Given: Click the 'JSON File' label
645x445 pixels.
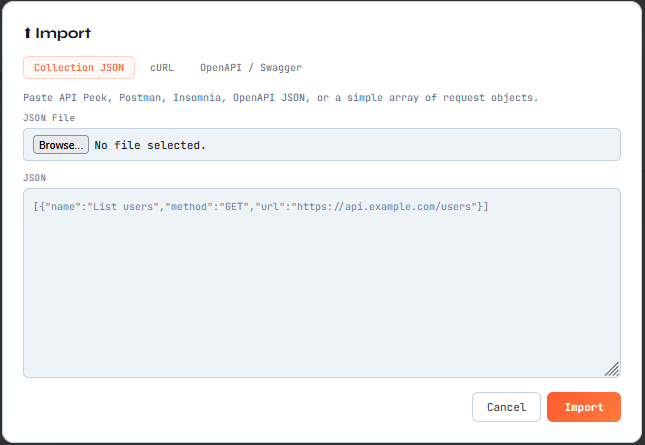Looking at the screenshot, I should (49, 118).
